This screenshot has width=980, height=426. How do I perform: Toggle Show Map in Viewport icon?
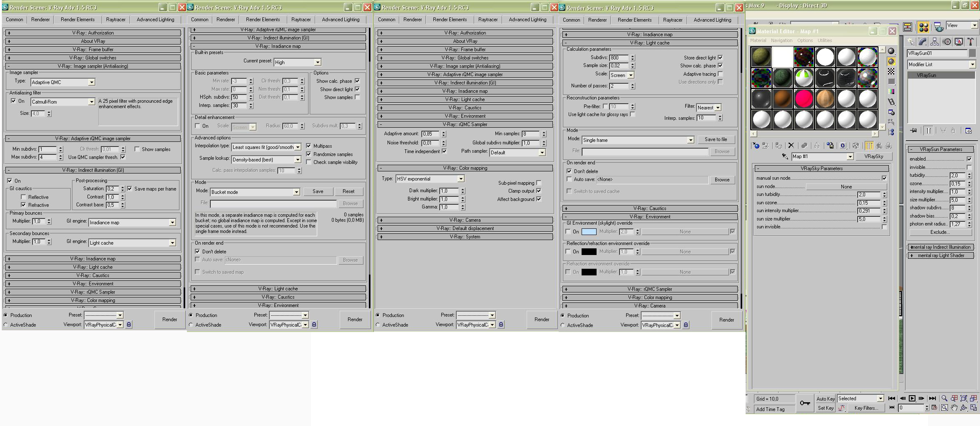(x=856, y=145)
